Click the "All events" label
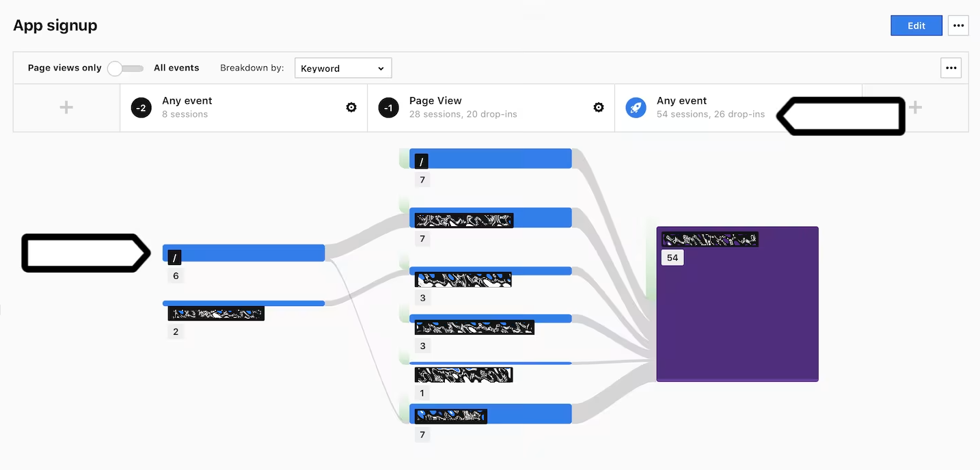The image size is (980, 470). click(176, 68)
